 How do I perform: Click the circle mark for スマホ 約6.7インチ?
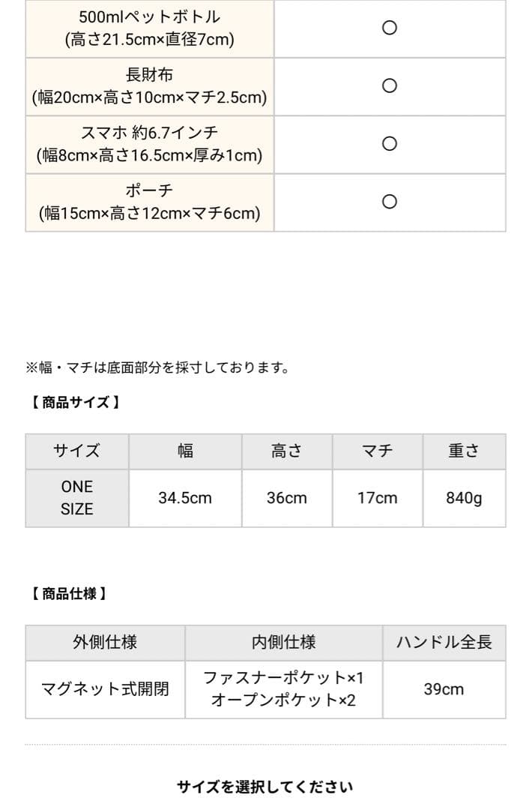click(x=389, y=143)
